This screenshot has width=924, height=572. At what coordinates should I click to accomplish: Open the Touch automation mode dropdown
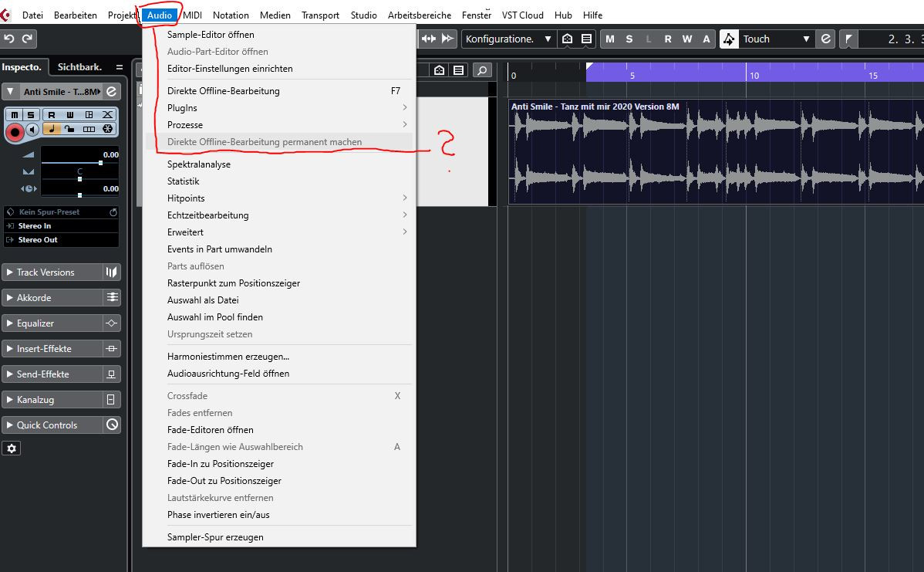click(777, 39)
